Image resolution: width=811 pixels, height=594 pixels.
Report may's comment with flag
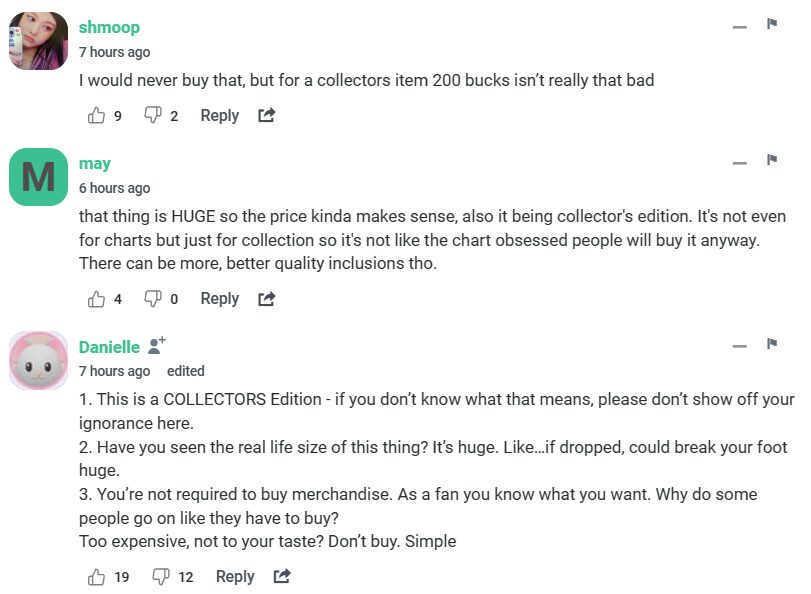(x=772, y=160)
